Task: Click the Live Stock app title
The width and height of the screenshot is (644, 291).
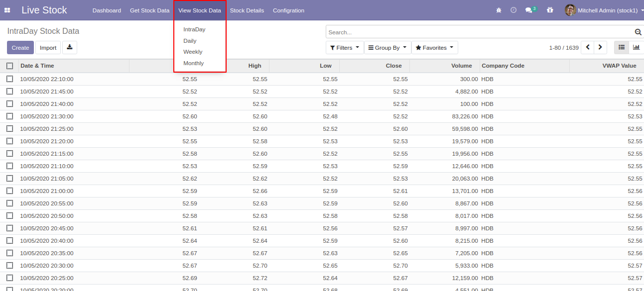Action: (x=44, y=10)
